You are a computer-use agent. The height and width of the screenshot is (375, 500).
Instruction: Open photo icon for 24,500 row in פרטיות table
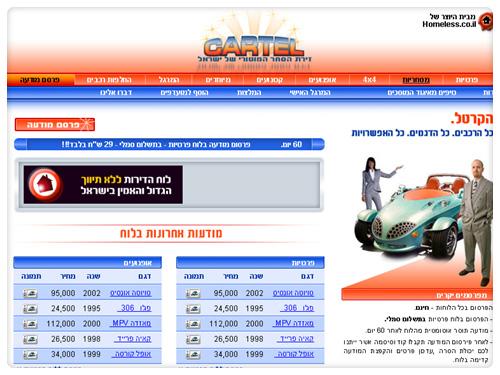click(x=193, y=309)
